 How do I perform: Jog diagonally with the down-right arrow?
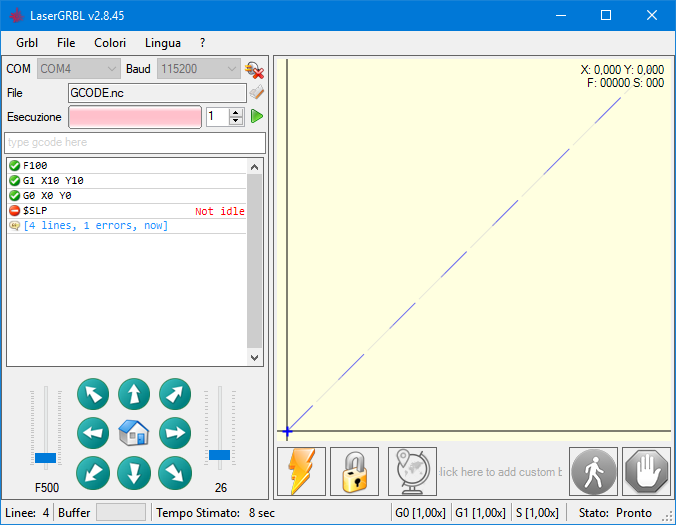[174, 472]
